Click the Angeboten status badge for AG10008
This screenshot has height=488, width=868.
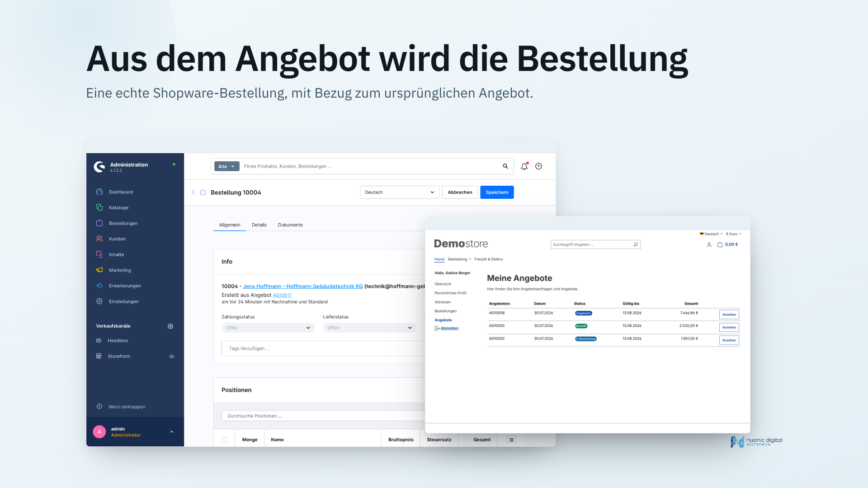[x=584, y=313]
